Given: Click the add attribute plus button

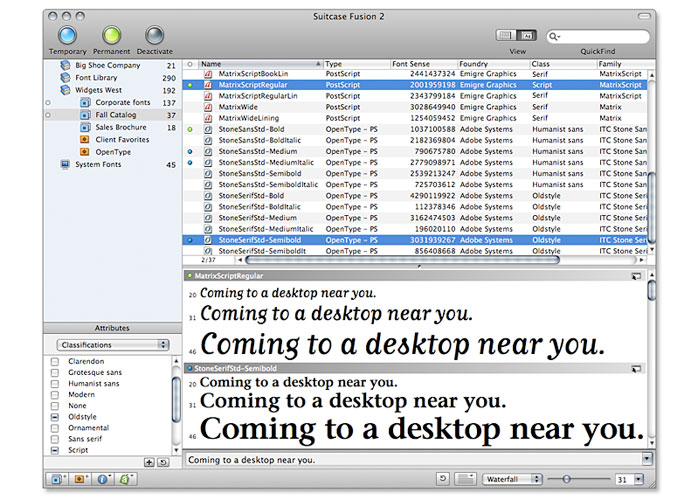Looking at the screenshot, I should click(149, 463).
